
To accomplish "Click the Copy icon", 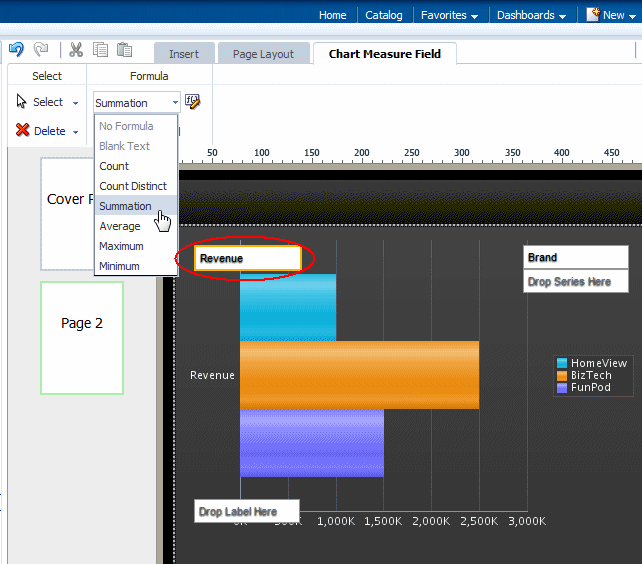I will point(100,50).
